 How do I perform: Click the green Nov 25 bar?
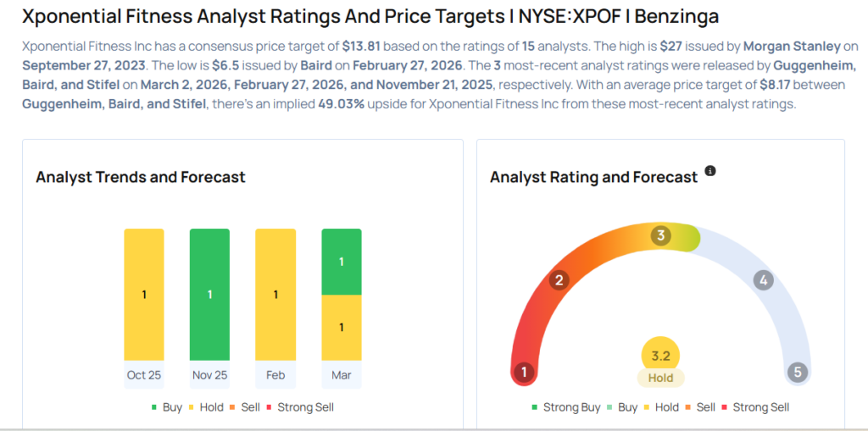[x=209, y=295]
